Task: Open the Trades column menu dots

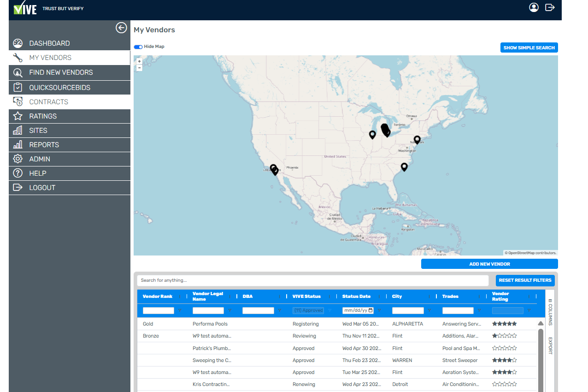Action: (x=479, y=297)
